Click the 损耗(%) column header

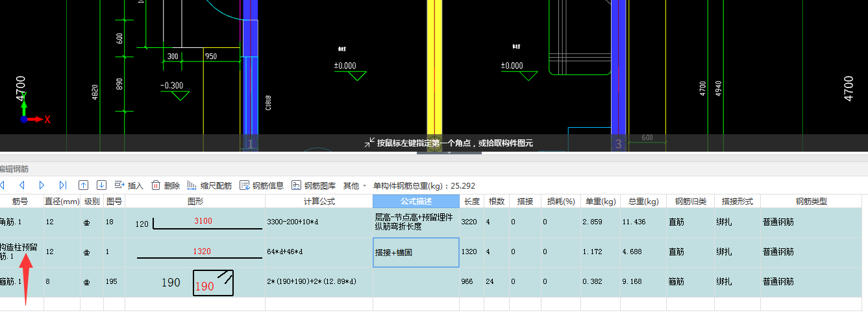point(561,202)
